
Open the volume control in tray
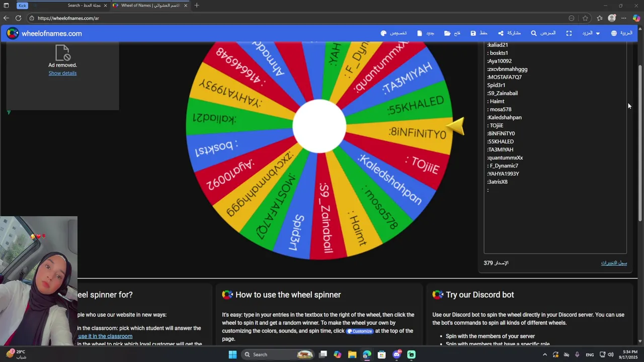click(611, 354)
